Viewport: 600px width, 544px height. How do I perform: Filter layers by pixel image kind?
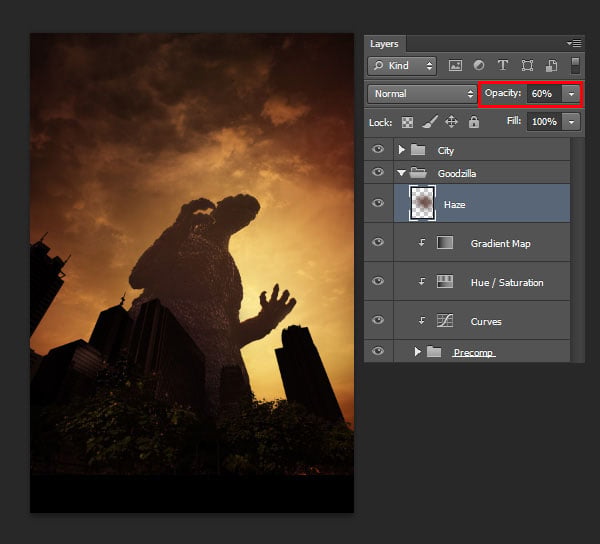(455, 66)
